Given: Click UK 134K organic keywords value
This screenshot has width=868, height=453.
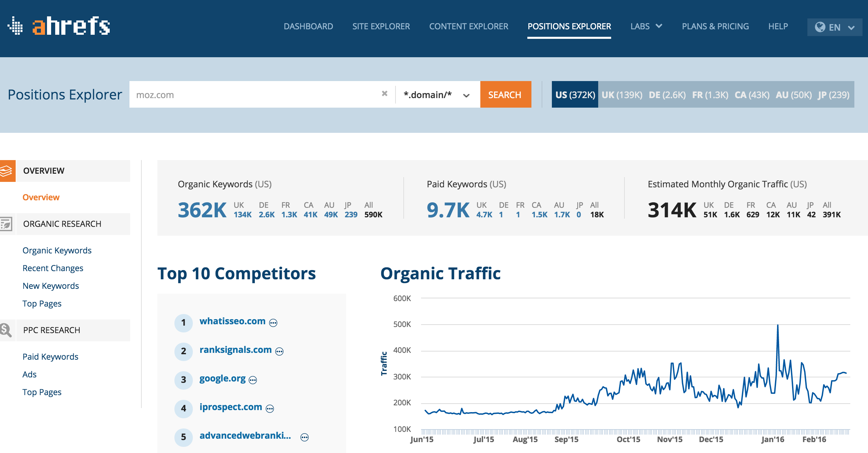Looking at the screenshot, I should click(x=243, y=215).
